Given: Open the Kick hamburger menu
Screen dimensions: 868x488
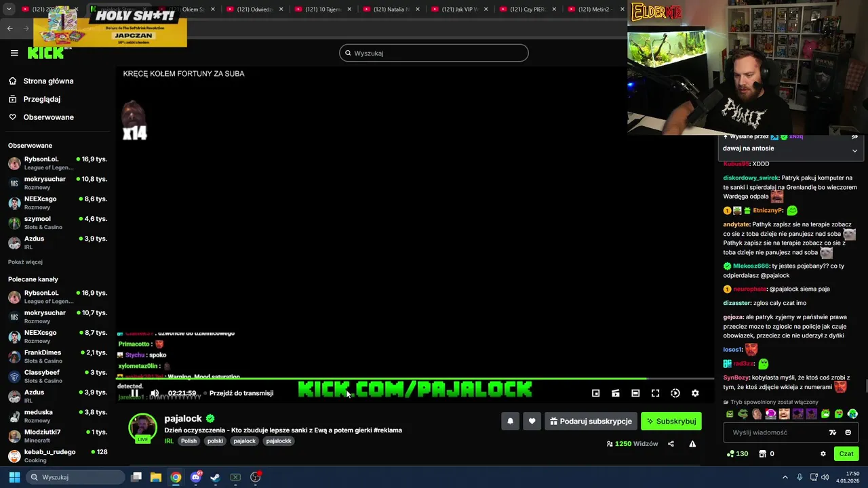Looking at the screenshot, I should pyautogui.click(x=14, y=53).
